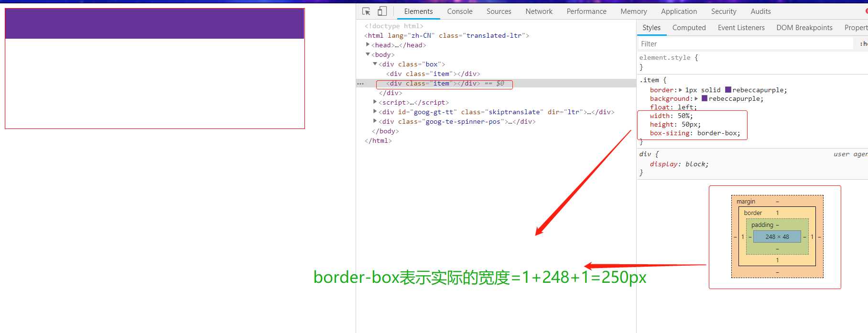
Task: Switch to the Console tab
Action: [x=460, y=11]
